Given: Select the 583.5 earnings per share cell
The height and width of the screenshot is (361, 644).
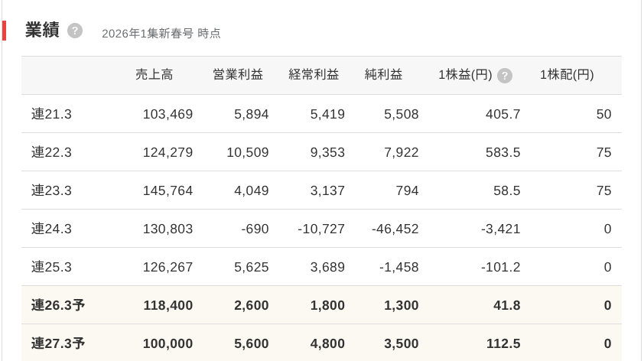Looking at the screenshot, I should pyautogui.click(x=503, y=152).
